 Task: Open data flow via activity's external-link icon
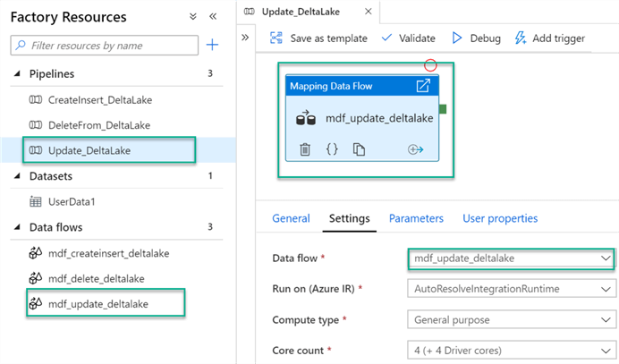[x=423, y=86]
